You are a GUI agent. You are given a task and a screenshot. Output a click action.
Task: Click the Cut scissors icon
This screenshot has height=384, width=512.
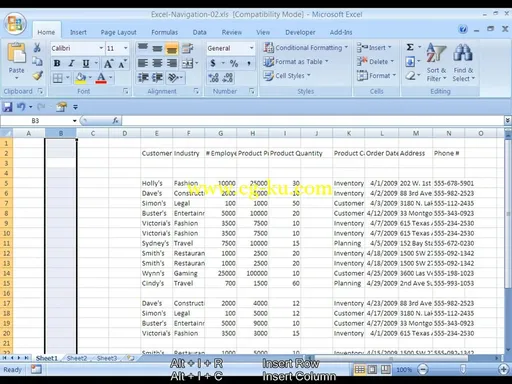coord(37,48)
